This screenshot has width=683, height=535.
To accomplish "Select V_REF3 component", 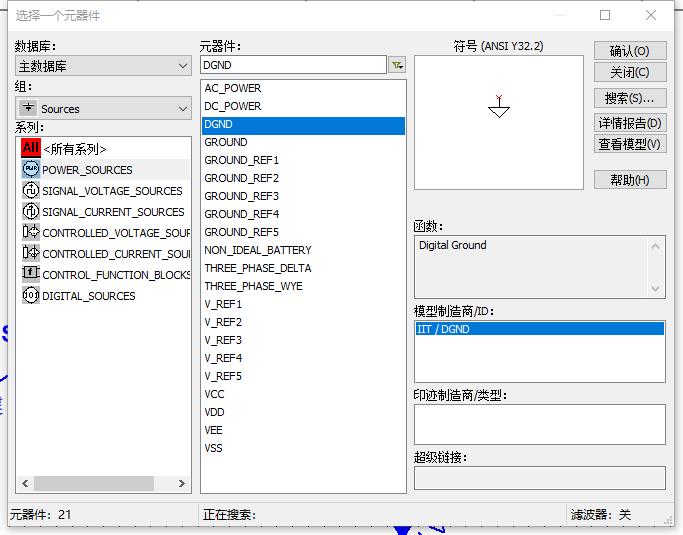I will point(303,340).
